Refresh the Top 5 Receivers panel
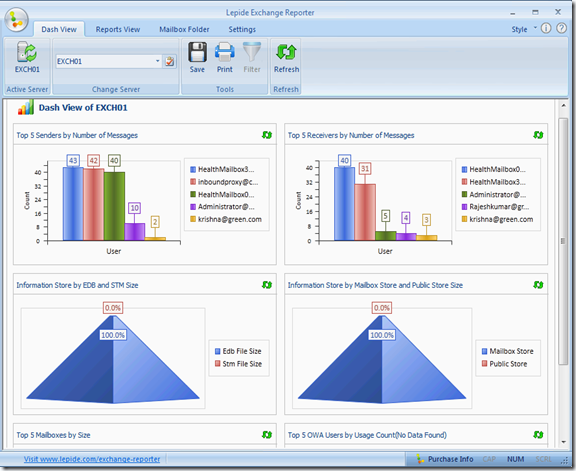The image size is (576, 471). (538, 135)
